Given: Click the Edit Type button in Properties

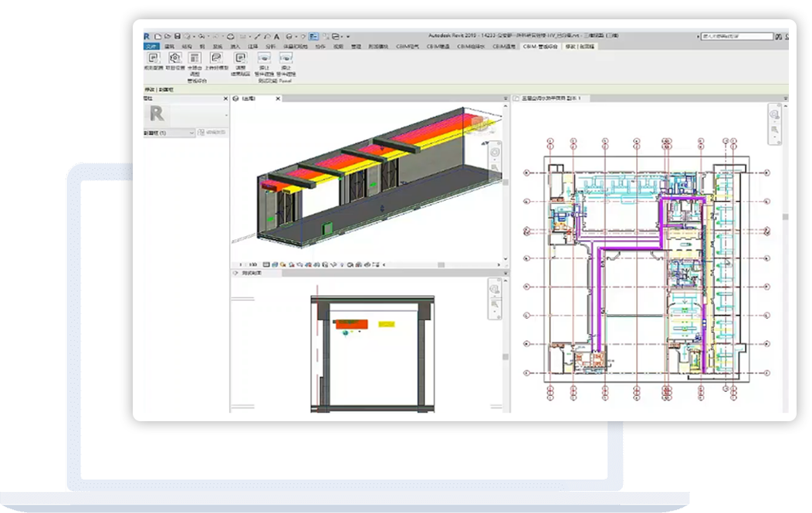Looking at the screenshot, I should click(x=213, y=133).
